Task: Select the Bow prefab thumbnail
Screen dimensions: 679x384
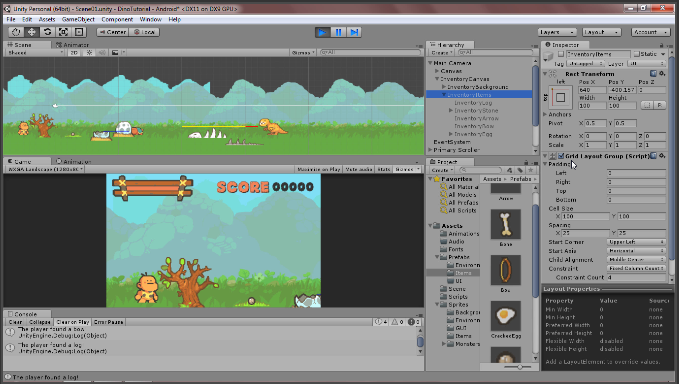Action: 505,270
